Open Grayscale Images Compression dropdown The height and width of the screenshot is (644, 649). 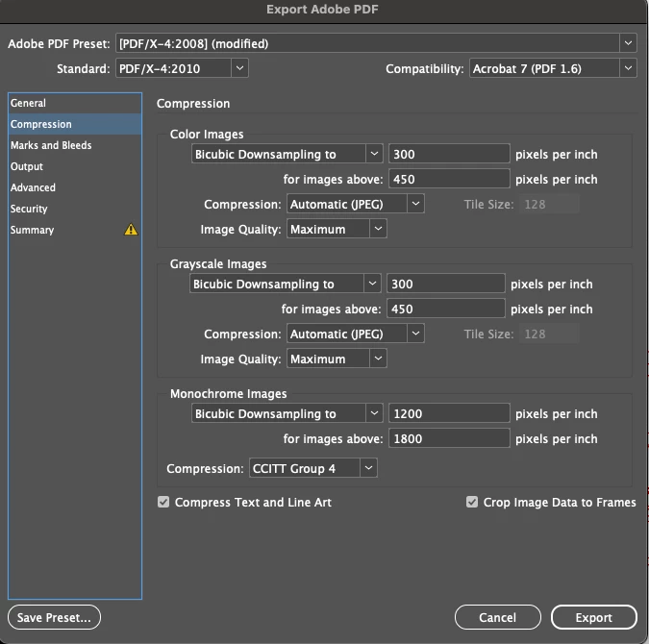click(356, 334)
